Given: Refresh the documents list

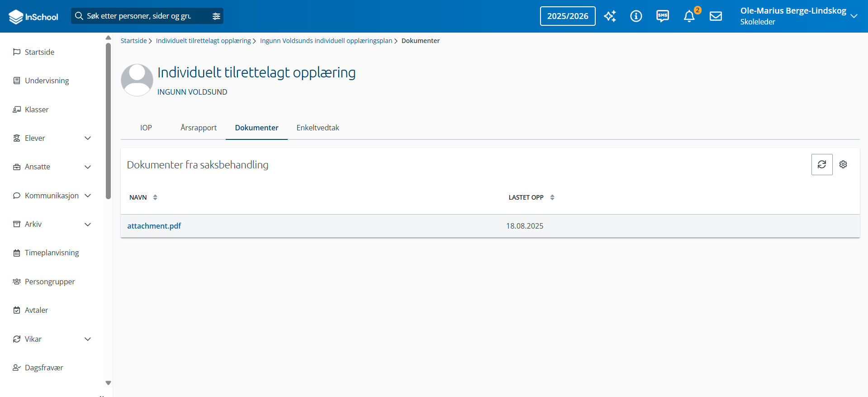Looking at the screenshot, I should pos(822,164).
